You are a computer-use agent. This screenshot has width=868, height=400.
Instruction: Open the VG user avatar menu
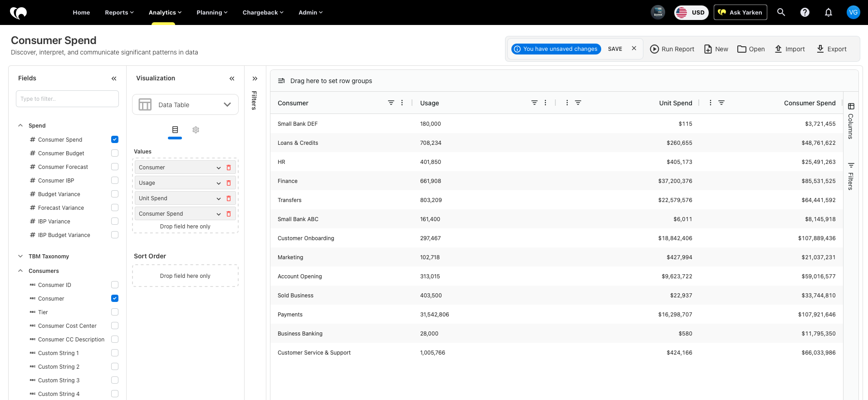click(x=853, y=12)
